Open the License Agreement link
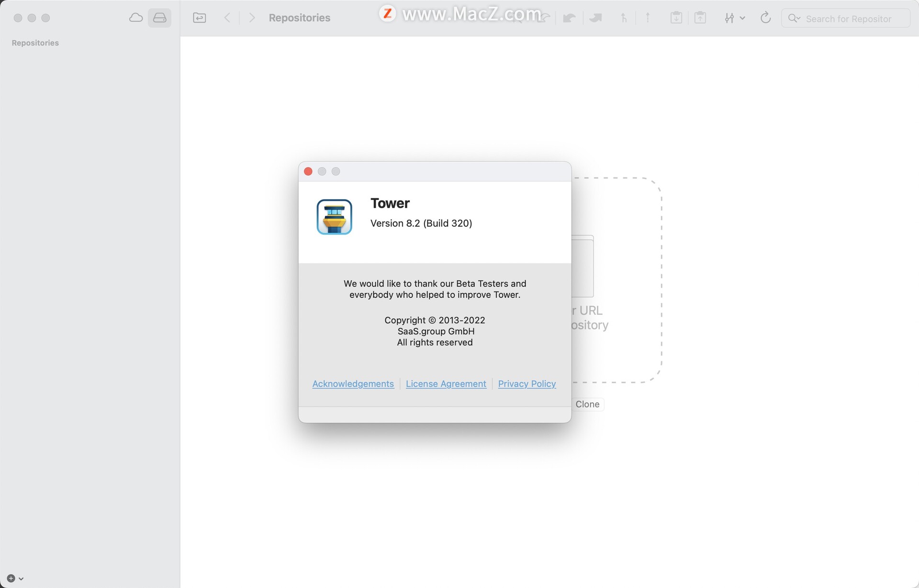 [x=446, y=384]
